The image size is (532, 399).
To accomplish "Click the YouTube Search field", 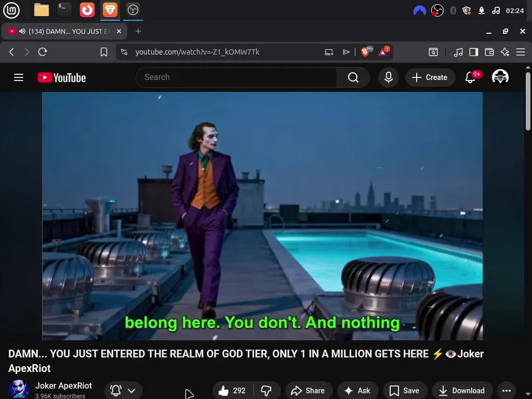I will pyautogui.click(x=237, y=78).
